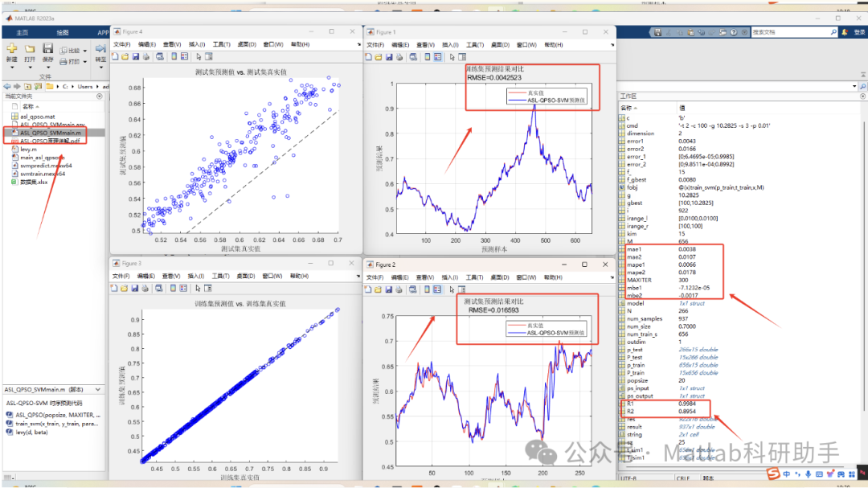Select 数据集.xlsx in current folder list
This screenshot has height=488, width=868.
click(34, 182)
